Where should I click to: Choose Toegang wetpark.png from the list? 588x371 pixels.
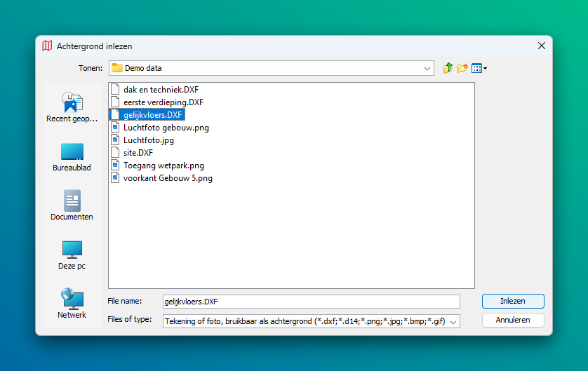tap(163, 166)
